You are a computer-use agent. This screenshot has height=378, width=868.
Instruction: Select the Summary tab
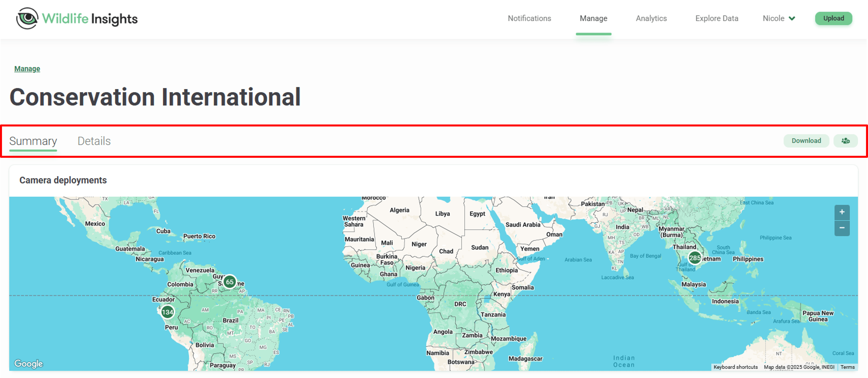point(33,141)
